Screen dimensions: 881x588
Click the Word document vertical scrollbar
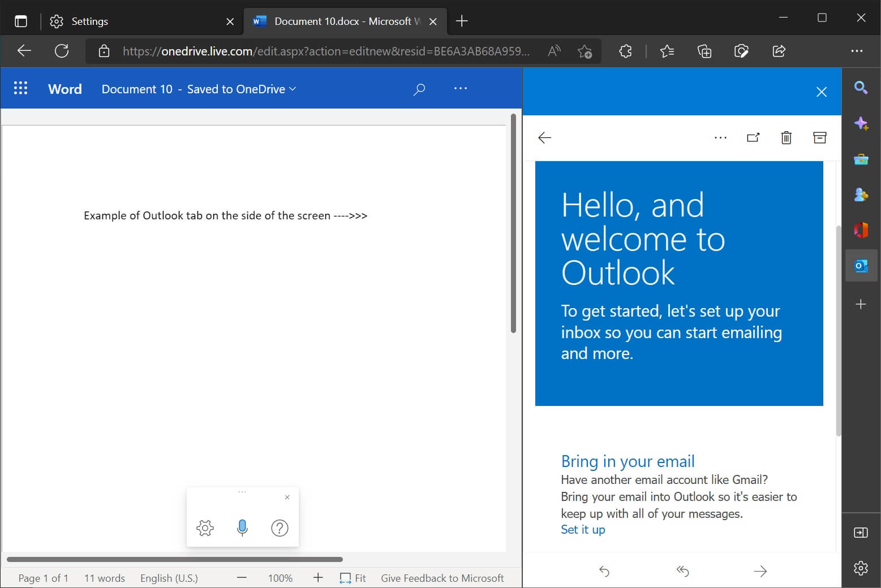tap(513, 223)
